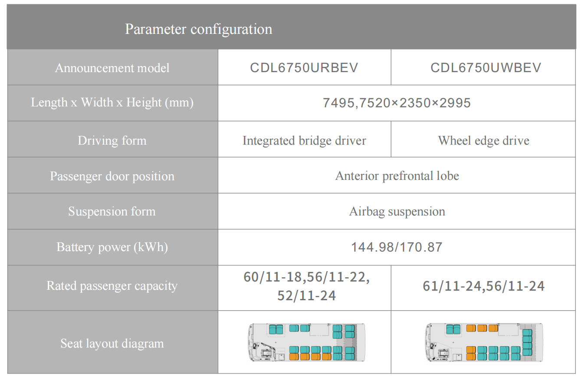The width and height of the screenshot is (588, 378).
Task: Click the Passenger door position label
Action: coord(112,176)
